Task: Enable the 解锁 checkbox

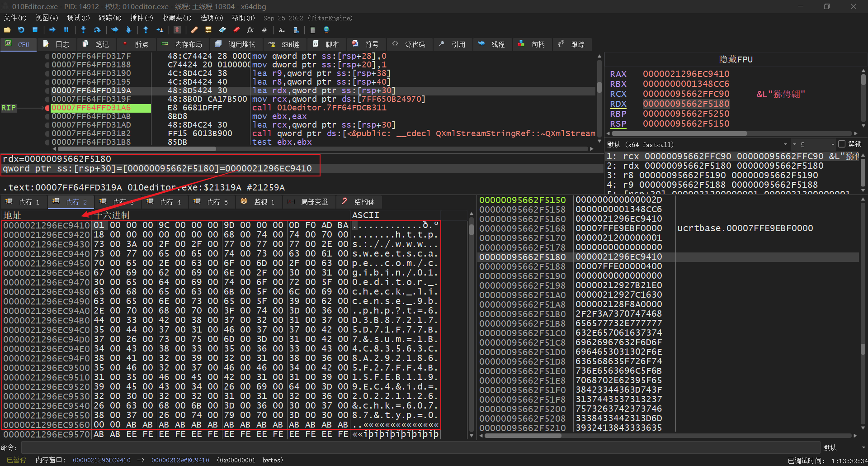Action: click(x=841, y=144)
